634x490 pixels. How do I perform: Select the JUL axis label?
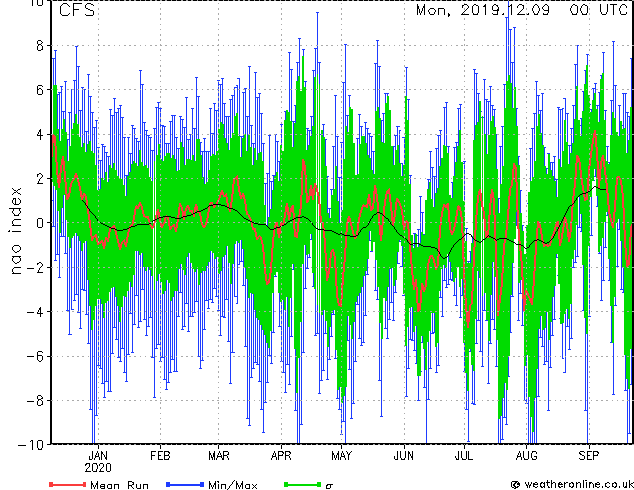tap(464, 456)
